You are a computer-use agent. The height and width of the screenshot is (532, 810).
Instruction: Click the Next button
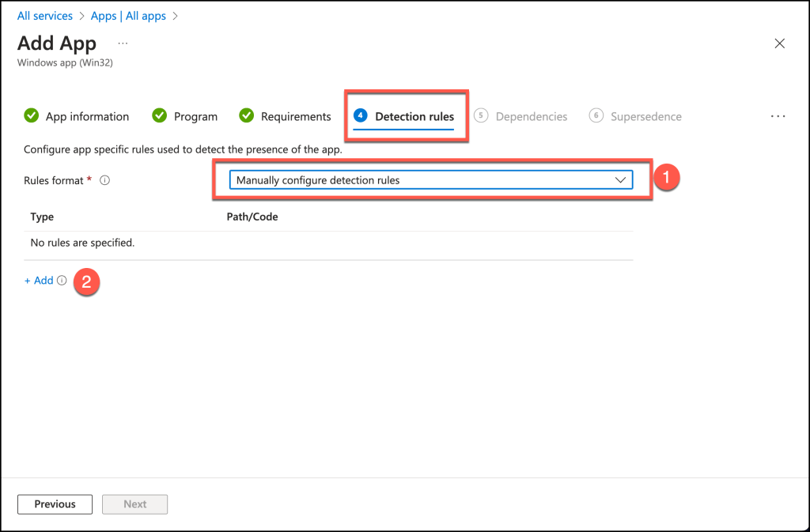(134, 504)
